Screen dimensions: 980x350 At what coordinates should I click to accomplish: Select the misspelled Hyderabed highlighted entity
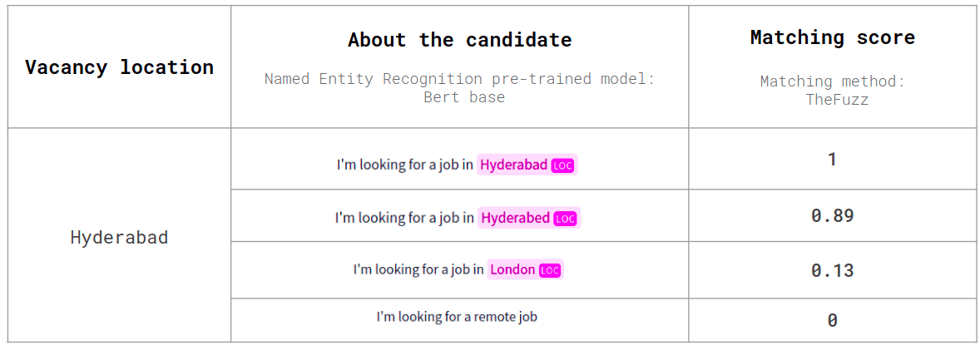(x=516, y=218)
